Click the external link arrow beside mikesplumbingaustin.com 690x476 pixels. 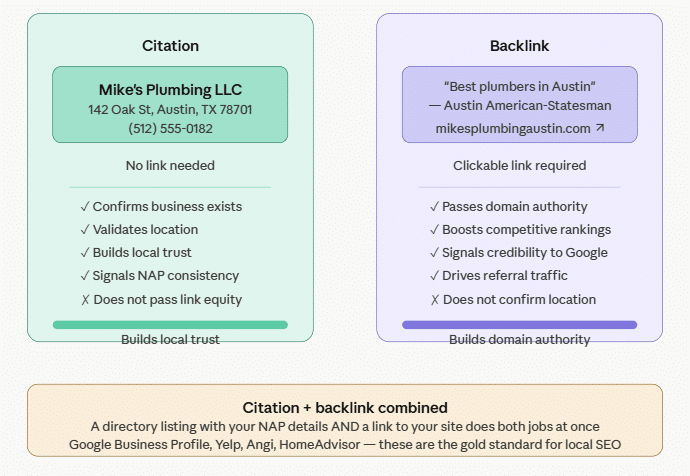600,128
